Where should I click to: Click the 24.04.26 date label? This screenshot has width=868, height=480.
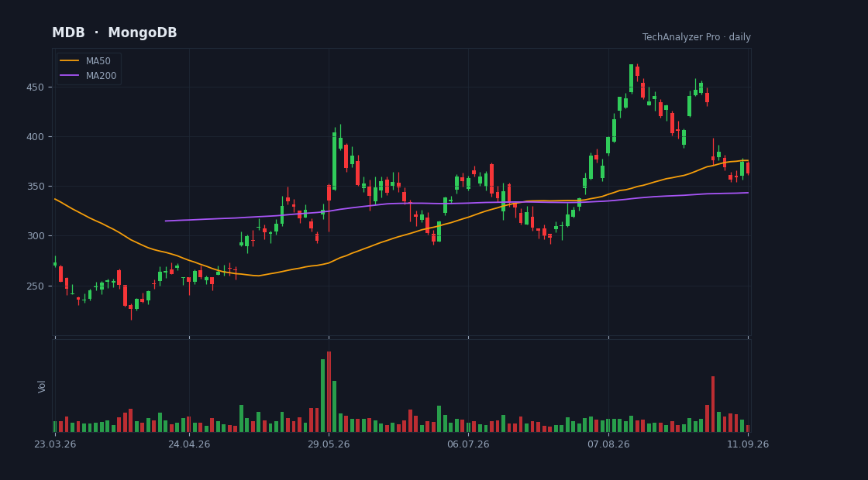(x=189, y=444)
